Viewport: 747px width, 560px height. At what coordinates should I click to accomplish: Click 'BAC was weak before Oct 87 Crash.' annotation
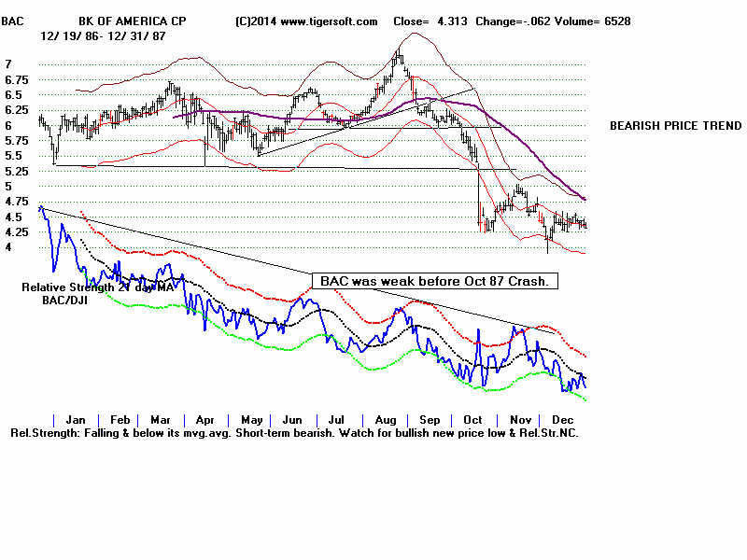(434, 281)
